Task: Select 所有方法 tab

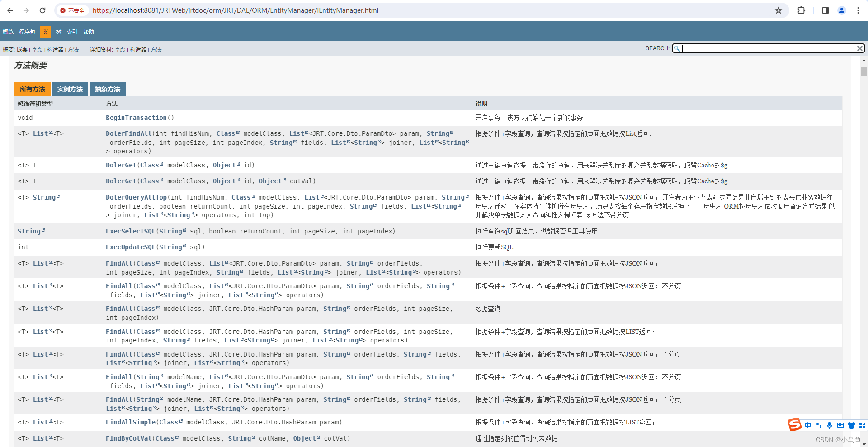Action: [x=33, y=90]
